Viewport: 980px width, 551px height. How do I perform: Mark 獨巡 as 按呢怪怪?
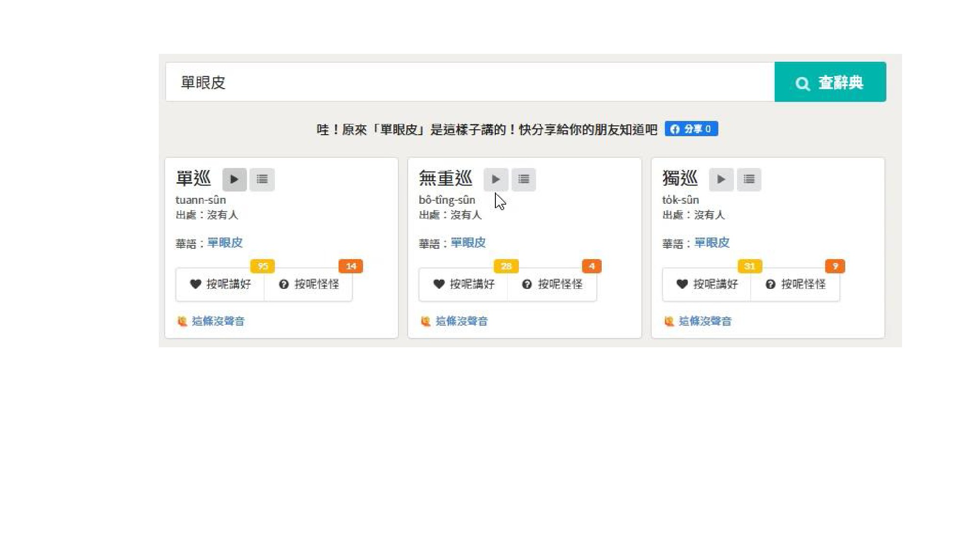point(795,284)
